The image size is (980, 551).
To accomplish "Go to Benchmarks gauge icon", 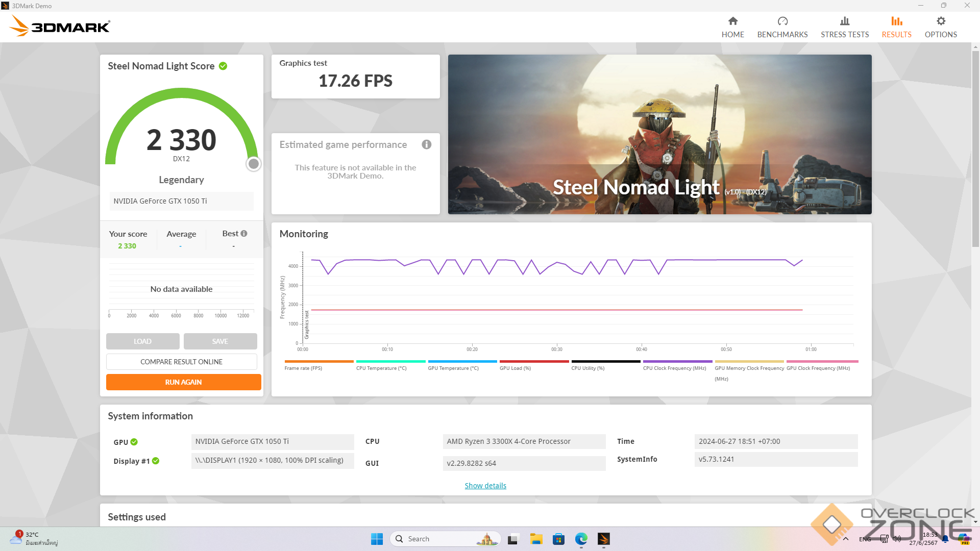I will click(x=782, y=21).
